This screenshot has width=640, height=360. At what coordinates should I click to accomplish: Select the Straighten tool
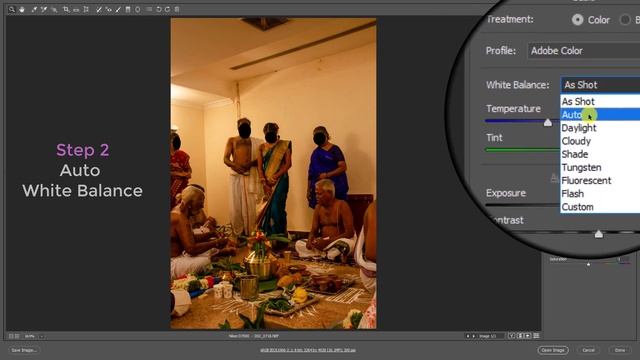pos(76,9)
